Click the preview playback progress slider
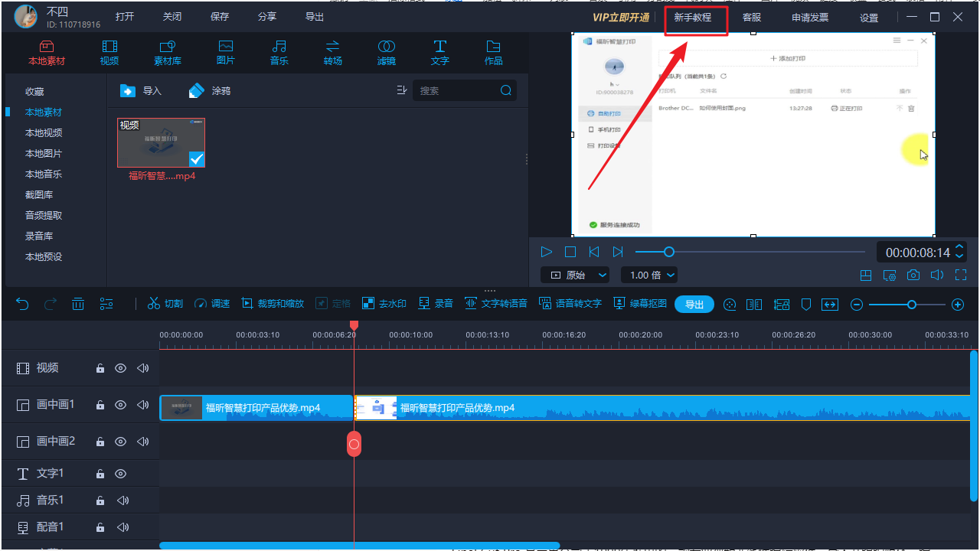This screenshot has height=551, width=980. point(750,252)
